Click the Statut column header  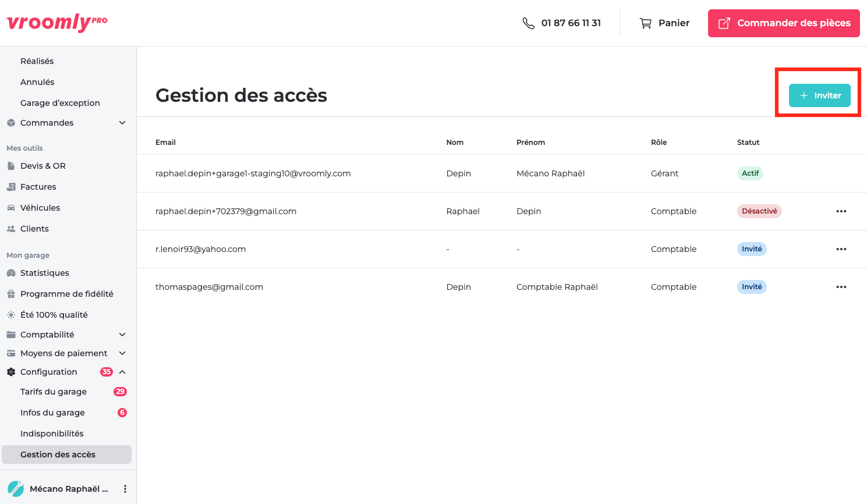click(748, 143)
